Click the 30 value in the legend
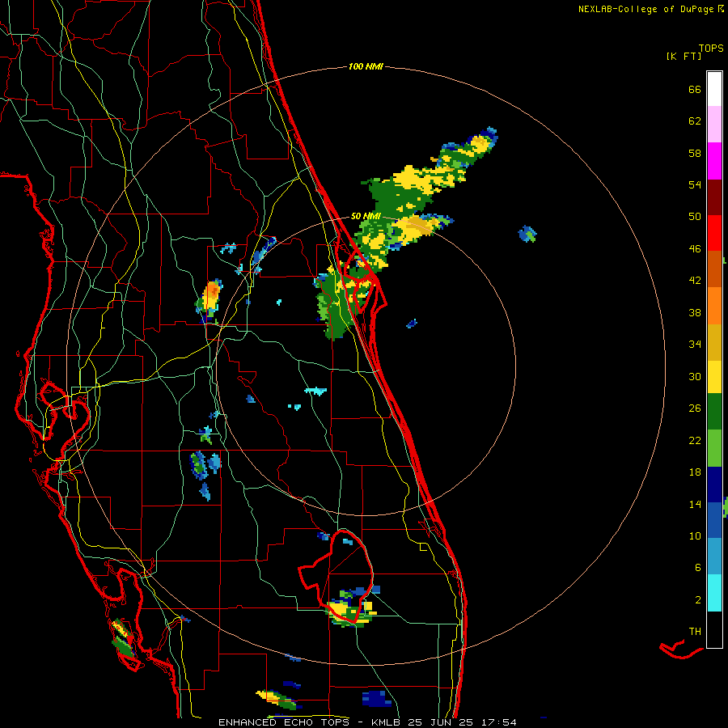Image resolution: width=728 pixels, height=728 pixels. click(x=695, y=376)
